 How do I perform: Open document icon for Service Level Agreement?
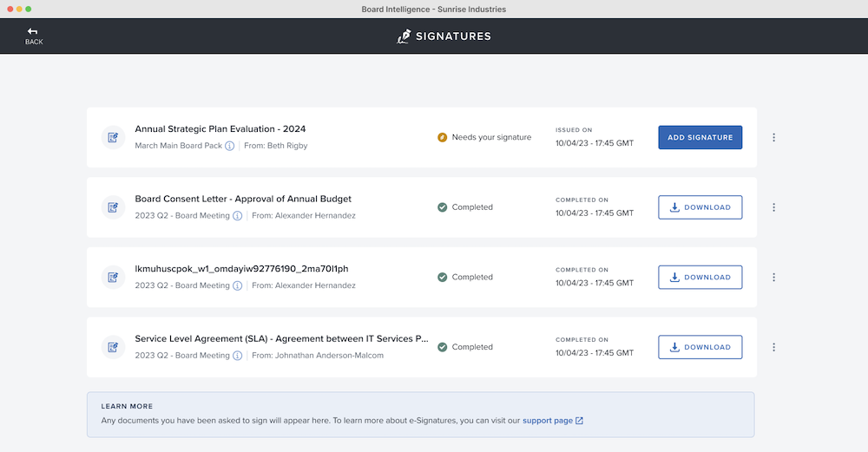pos(113,347)
